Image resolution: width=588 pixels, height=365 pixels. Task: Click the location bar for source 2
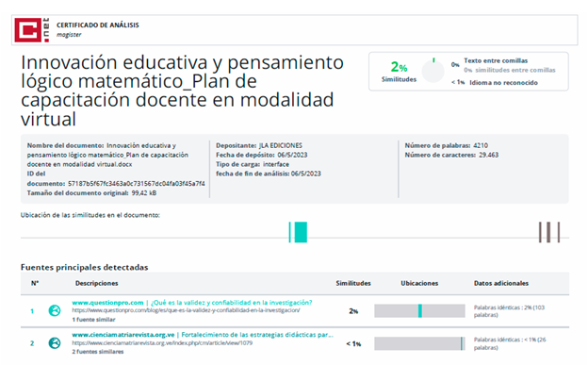(419, 343)
